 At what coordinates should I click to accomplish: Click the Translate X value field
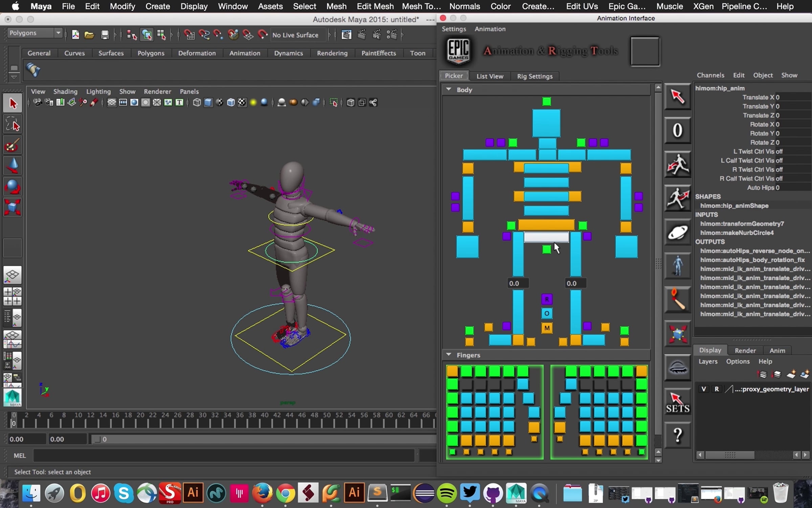pyautogui.click(x=793, y=97)
